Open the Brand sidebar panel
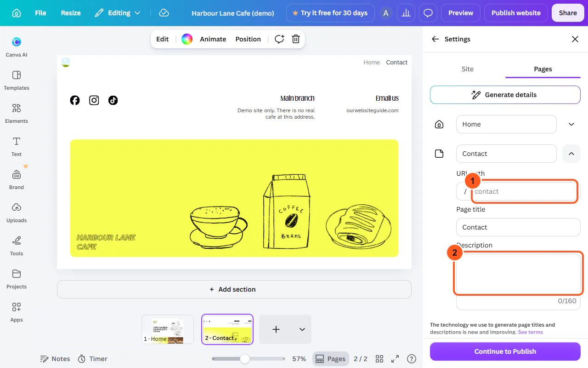The height and width of the screenshot is (368, 588). click(x=17, y=179)
